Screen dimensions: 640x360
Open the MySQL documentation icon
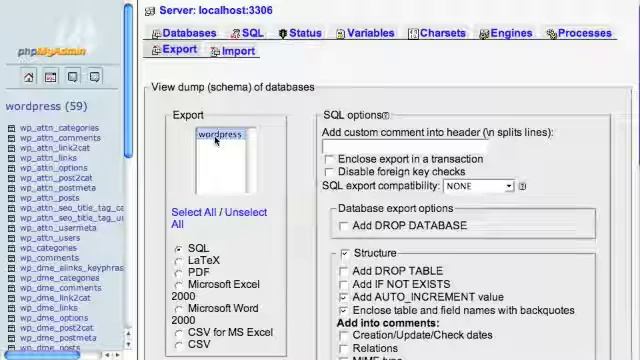95,77
